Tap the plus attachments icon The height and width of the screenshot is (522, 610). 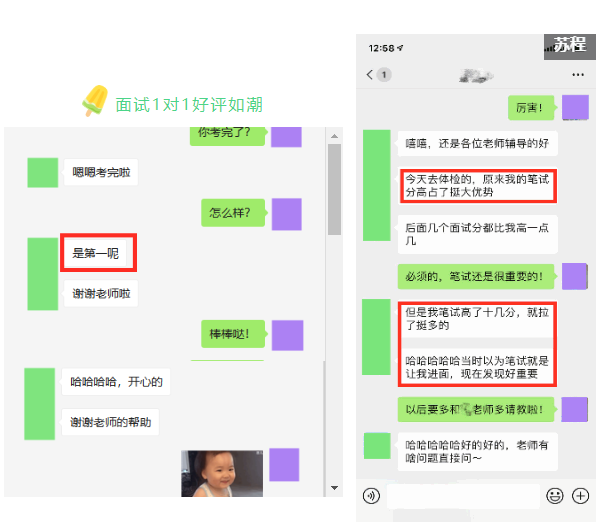580,495
